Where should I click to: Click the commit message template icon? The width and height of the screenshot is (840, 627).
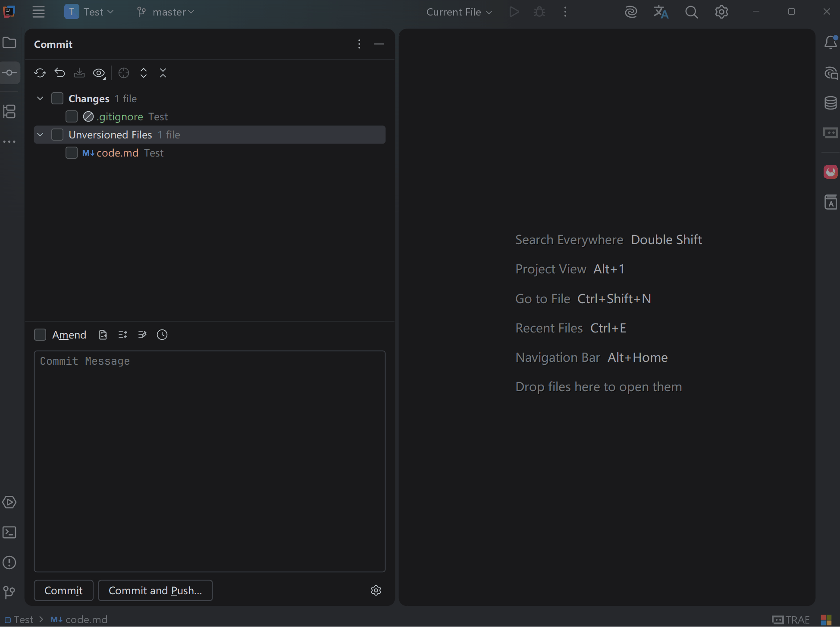pyautogui.click(x=103, y=335)
